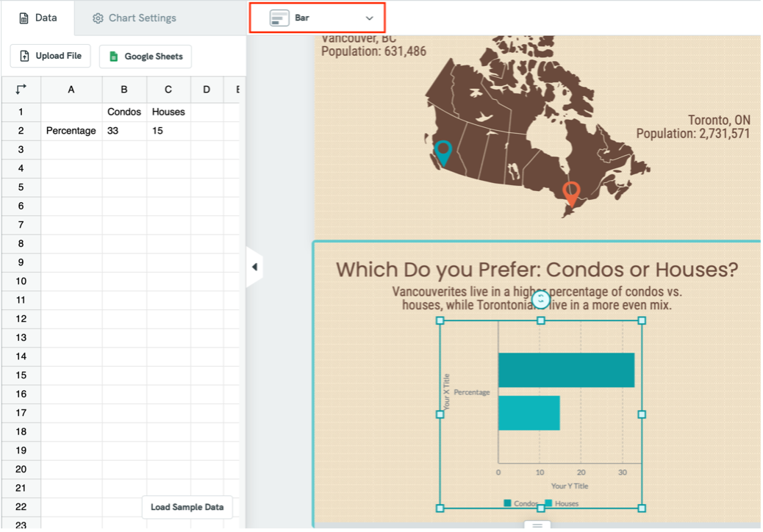Click the handle below the canvas
763x532 pixels.
[x=537, y=526]
